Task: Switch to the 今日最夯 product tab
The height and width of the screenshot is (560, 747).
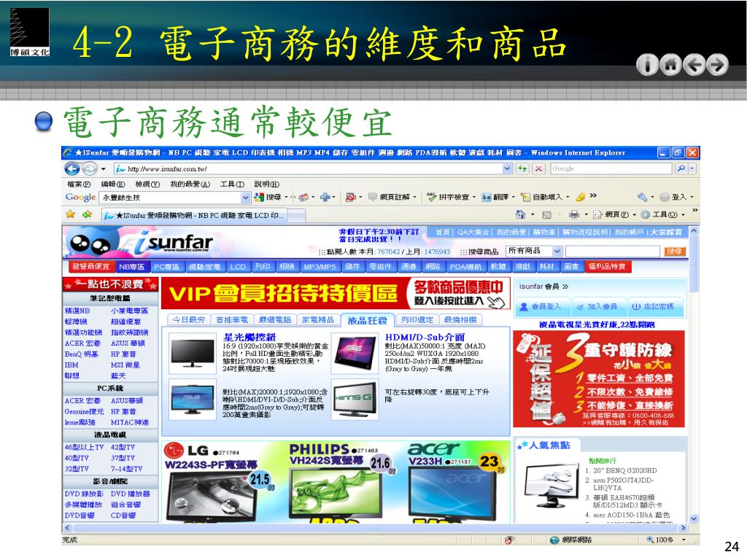Action: point(189,320)
